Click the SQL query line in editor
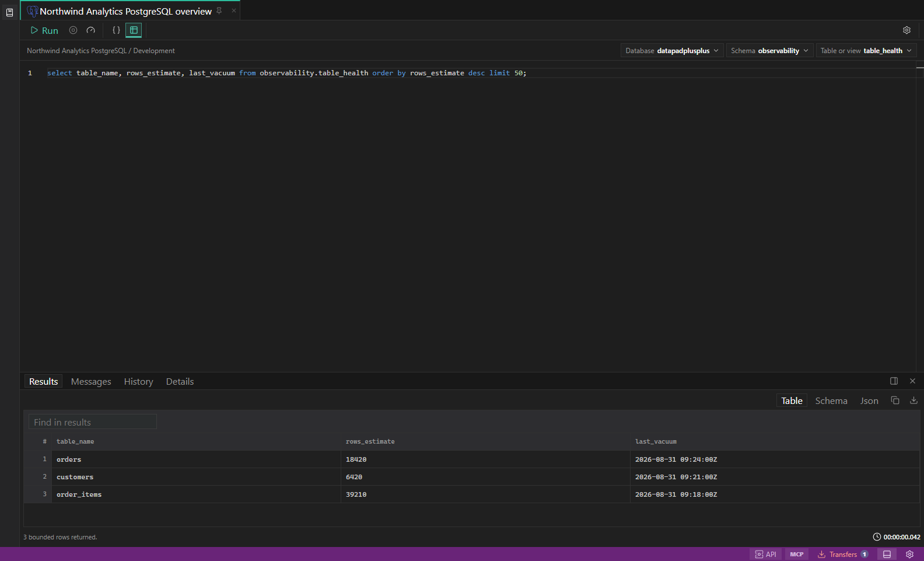The height and width of the screenshot is (561, 924). 286,73
